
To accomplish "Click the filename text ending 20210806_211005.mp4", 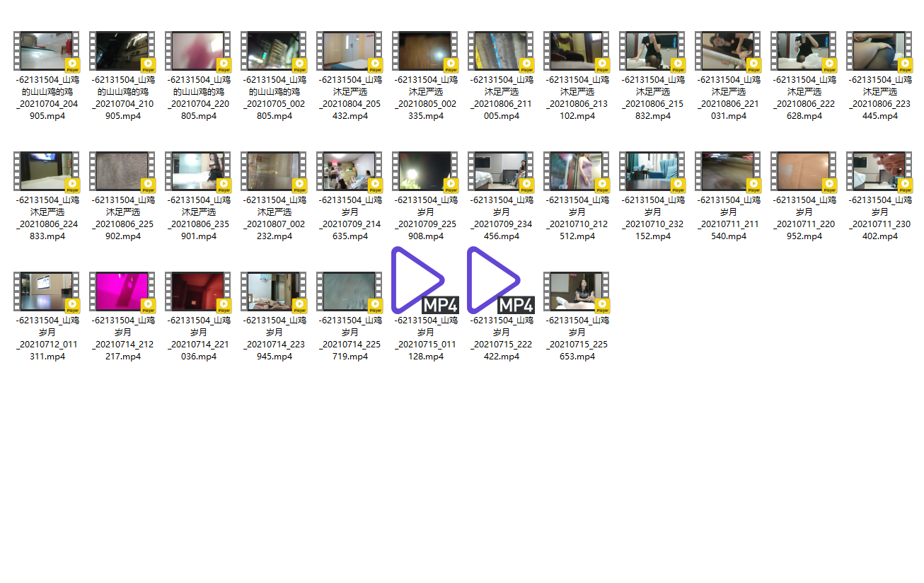I will (501, 98).
